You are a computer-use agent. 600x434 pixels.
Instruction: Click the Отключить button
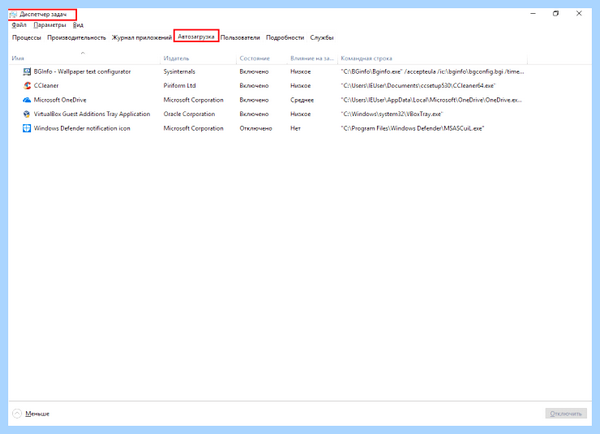click(x=566, y=413)
